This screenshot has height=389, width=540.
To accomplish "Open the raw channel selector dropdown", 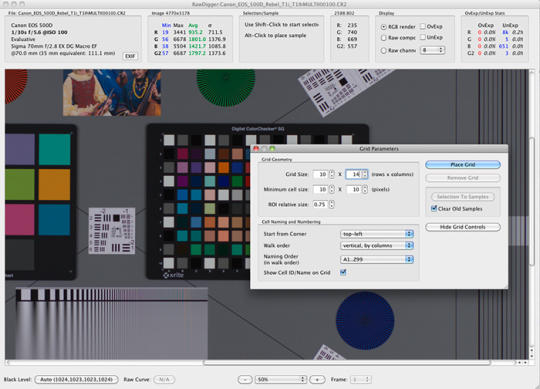I will pyautogui.click(x=432, y=50).
